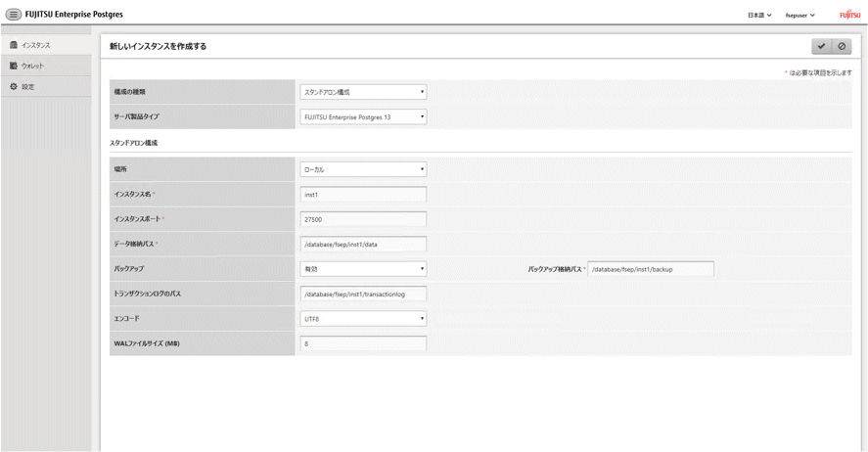The image size is (868, 452).
Task: Open the 日本語 language dropdown
Action: pos(759,15)
